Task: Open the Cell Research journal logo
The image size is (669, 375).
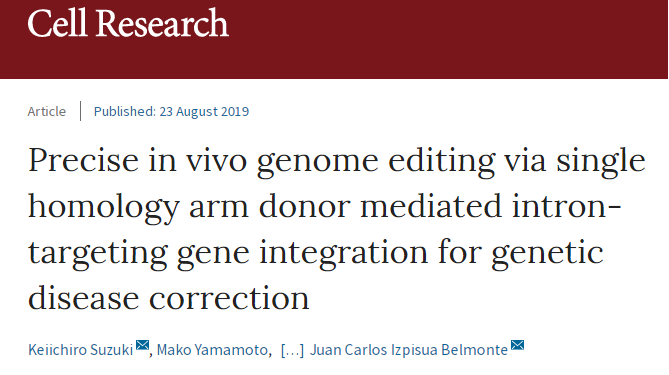Action: coord(128,23)
